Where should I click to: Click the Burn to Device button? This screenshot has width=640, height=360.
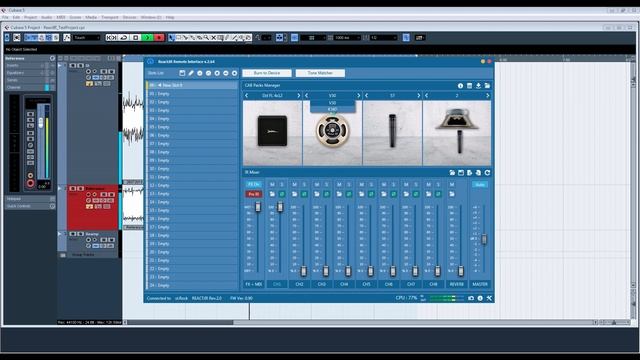pos(267,73)
